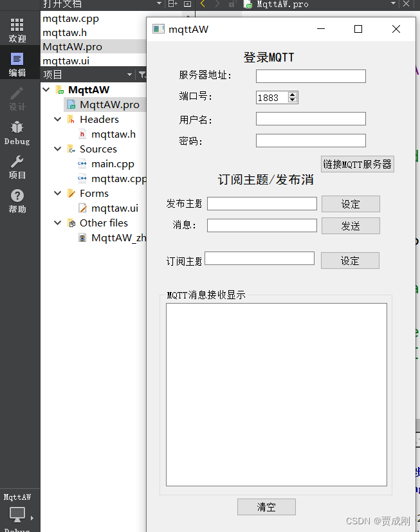Click the mqttAW window title icon

click(x=158, y=29)
